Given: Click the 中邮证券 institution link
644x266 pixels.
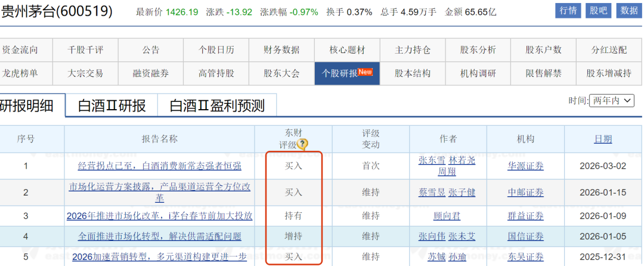Looking at the screenshot, I should 525,192.
